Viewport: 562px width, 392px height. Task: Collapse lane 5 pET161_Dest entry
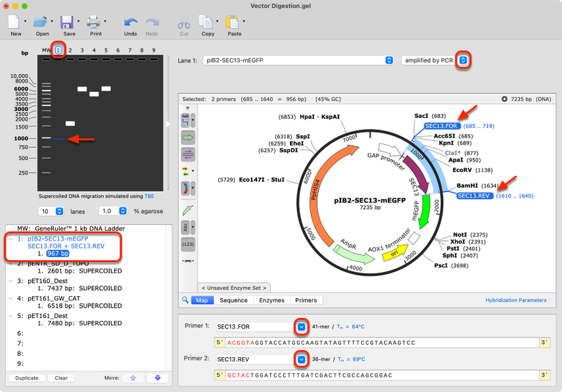[x=11, y=316]
